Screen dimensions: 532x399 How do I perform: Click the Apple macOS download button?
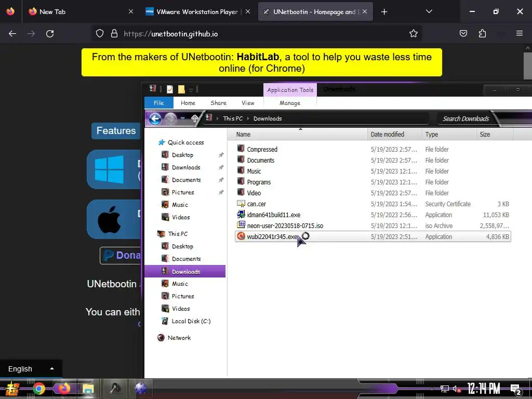coord(114,219)
